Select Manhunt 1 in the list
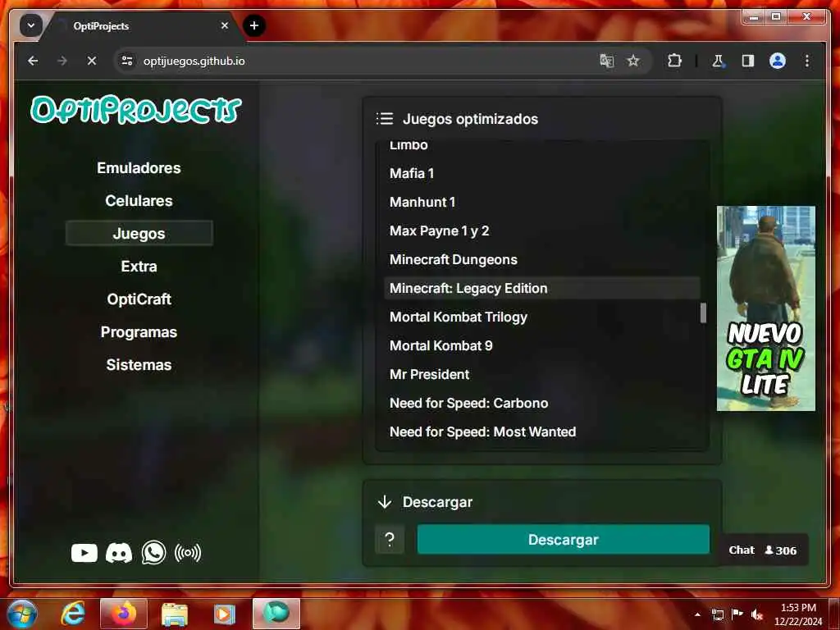The width and height of the screenshot is (840, 630). pos(541,202)
